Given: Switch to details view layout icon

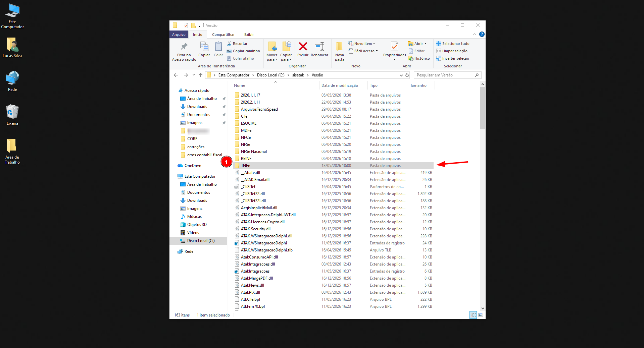Looking at the screenshot, I should [x=473, y=315].
